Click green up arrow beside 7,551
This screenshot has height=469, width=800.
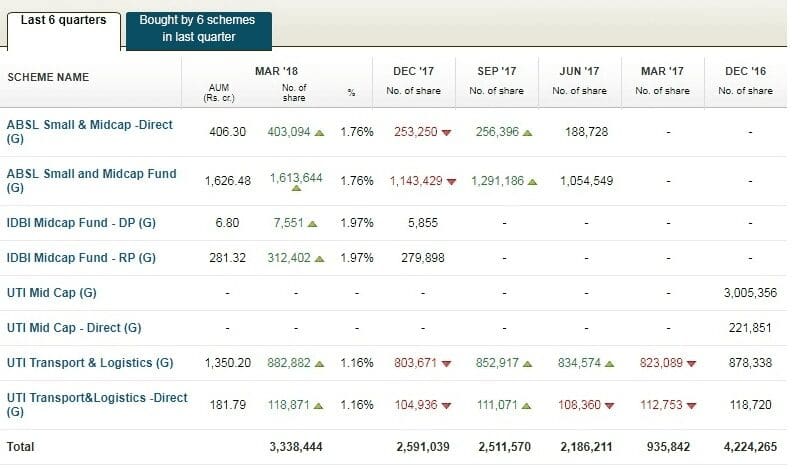coord(312,224)
